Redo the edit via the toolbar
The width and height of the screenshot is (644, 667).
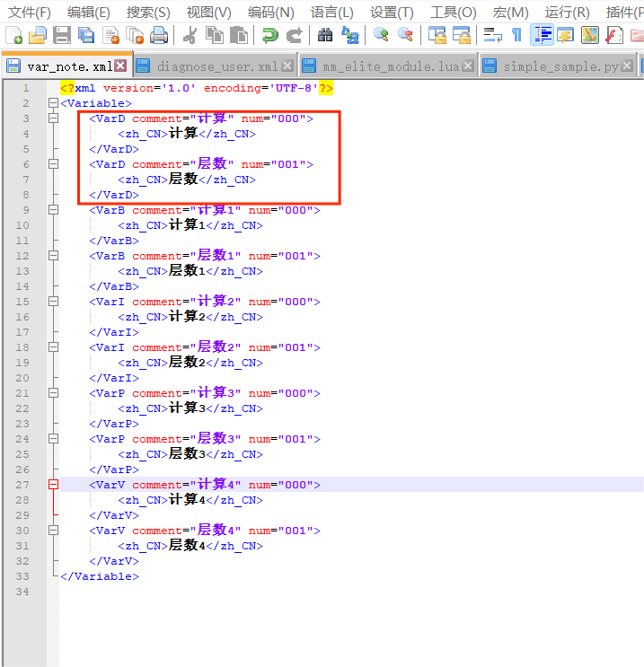click(x=294, y=35)
